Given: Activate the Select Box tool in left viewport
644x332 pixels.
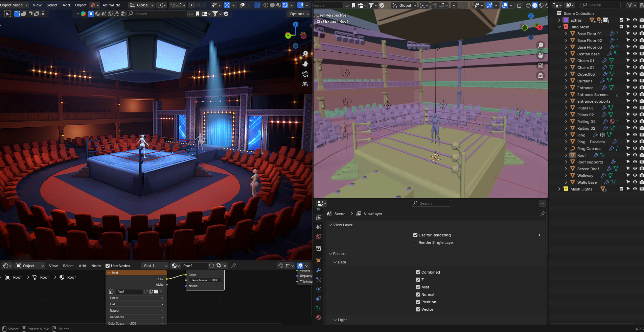Looking at the screenshot, I should pyautogui.click(x=7, y=14).
